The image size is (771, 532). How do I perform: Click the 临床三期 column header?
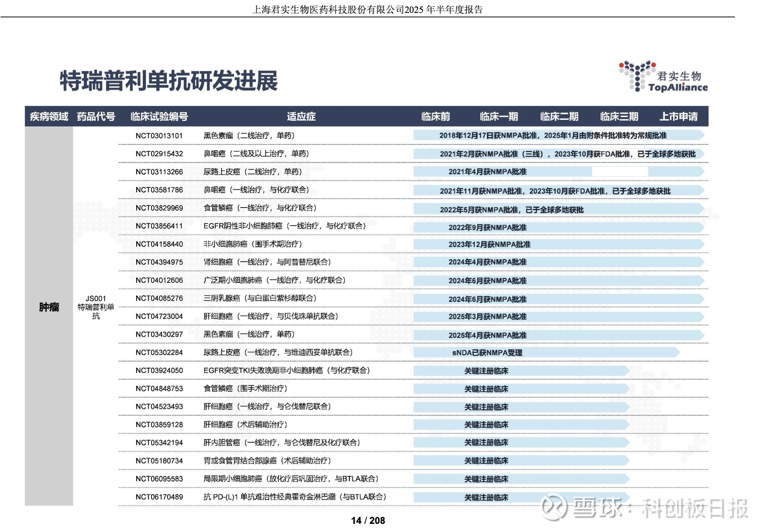619,116
